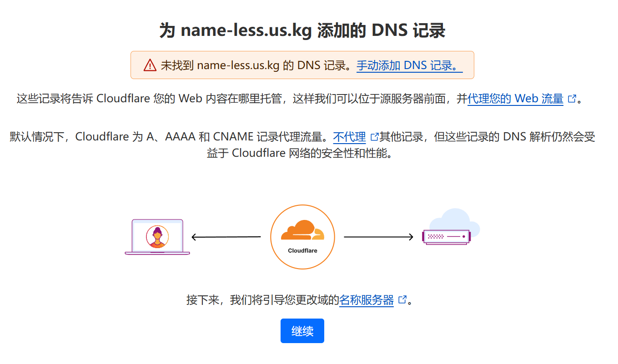
Task: Click the Cloudflare orange cloud logo
Action: click(302, 230)
